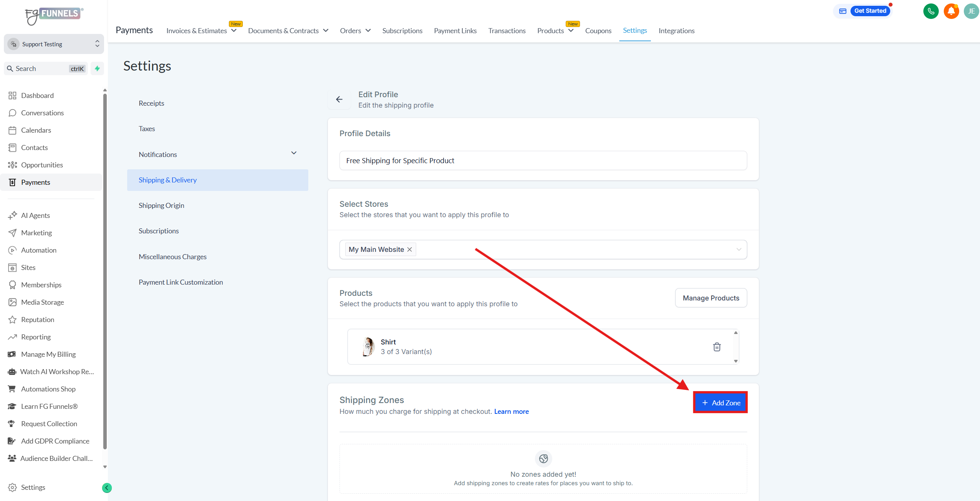
Task: Click the shipping profile name field
Action: (x=543, y=161)
